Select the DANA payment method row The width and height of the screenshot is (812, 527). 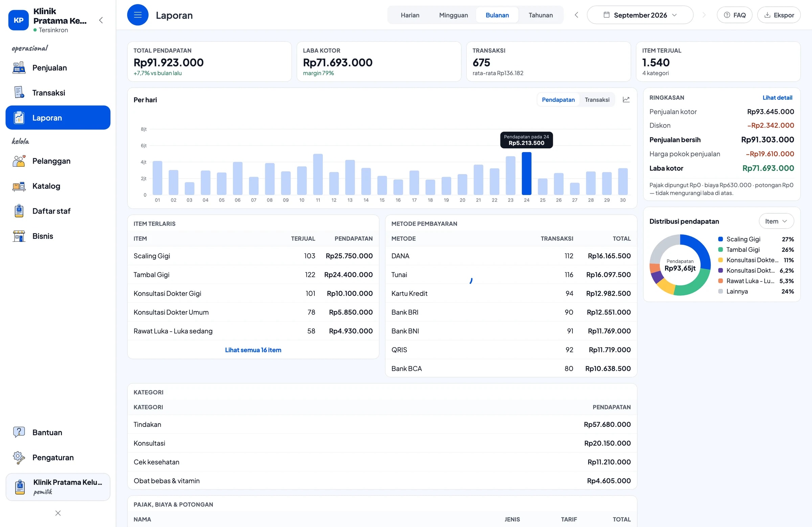(x=511, y=256)
